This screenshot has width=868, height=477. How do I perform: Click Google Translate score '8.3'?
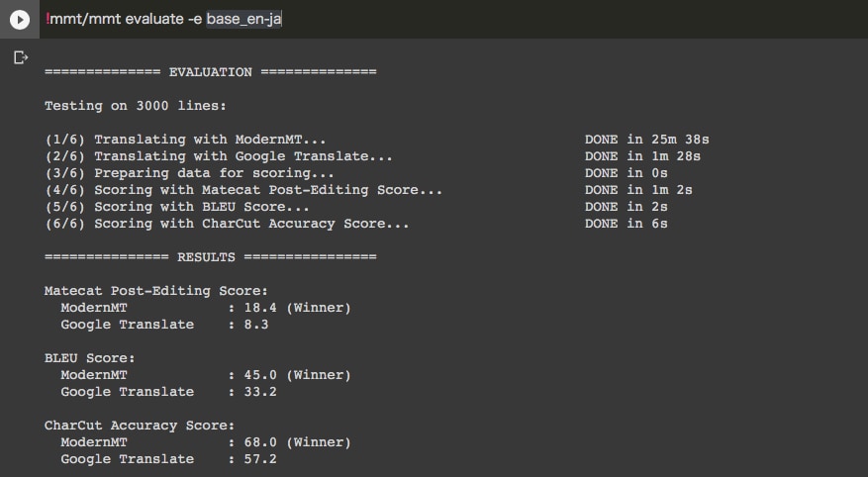tap(256, 325)
